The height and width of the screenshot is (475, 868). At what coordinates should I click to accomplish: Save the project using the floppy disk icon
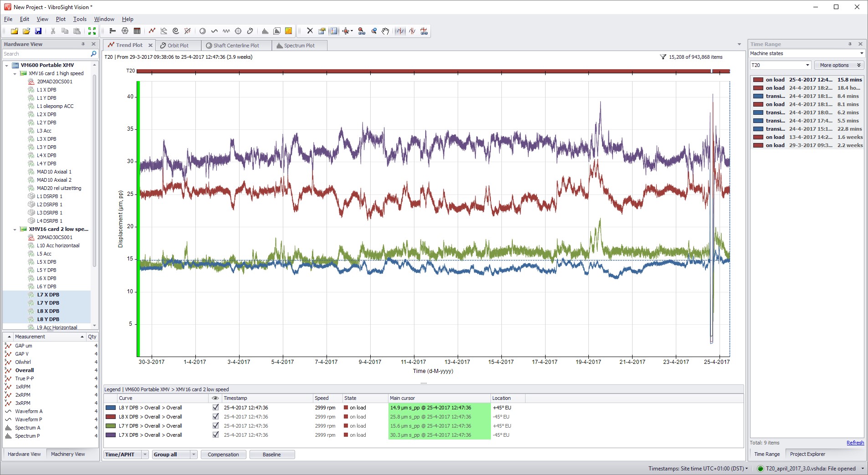click(39, 31)
